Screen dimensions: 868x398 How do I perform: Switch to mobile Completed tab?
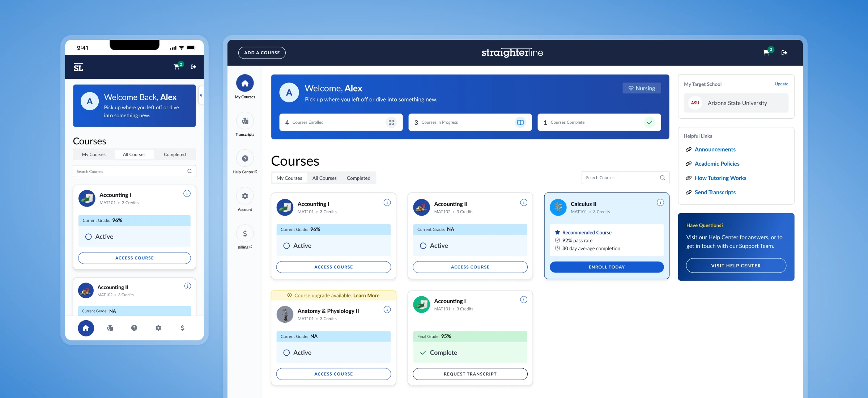(x=175, y=154)
